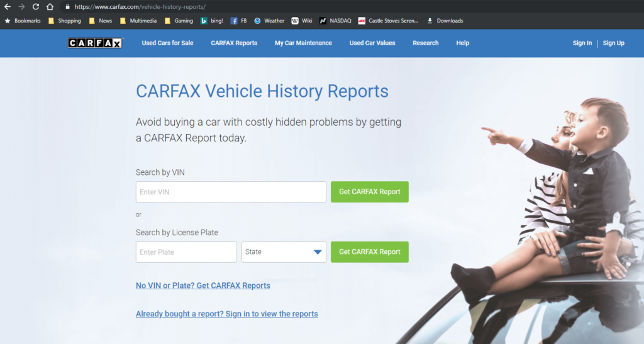644x344 pixels.
Task: Open the bing! bookmark
Action: [x=212, y=21]
